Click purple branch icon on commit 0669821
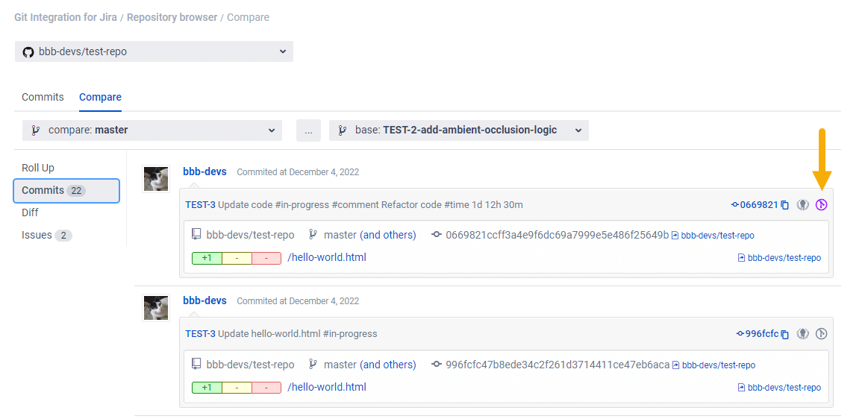The height and width of the screenshot is (419, 868). [x=822, y=205]
